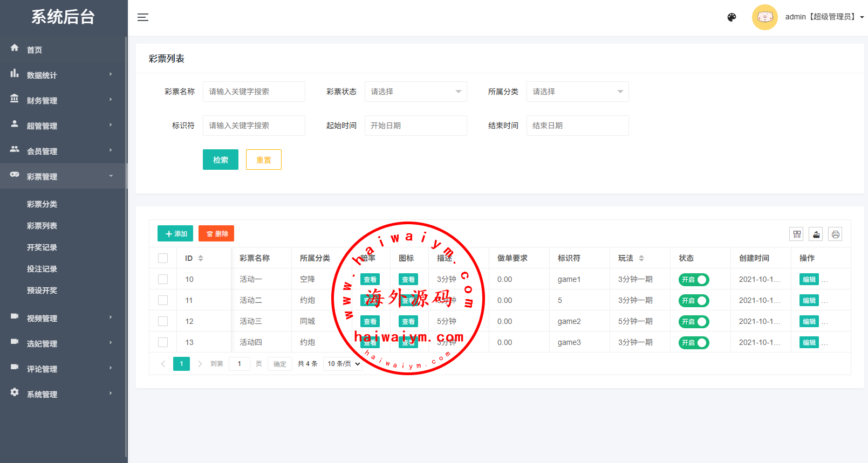This screenshot has height=463, width=868.
Task: Open 开奖记录 in the sidebar submenu
Action: 42,247
